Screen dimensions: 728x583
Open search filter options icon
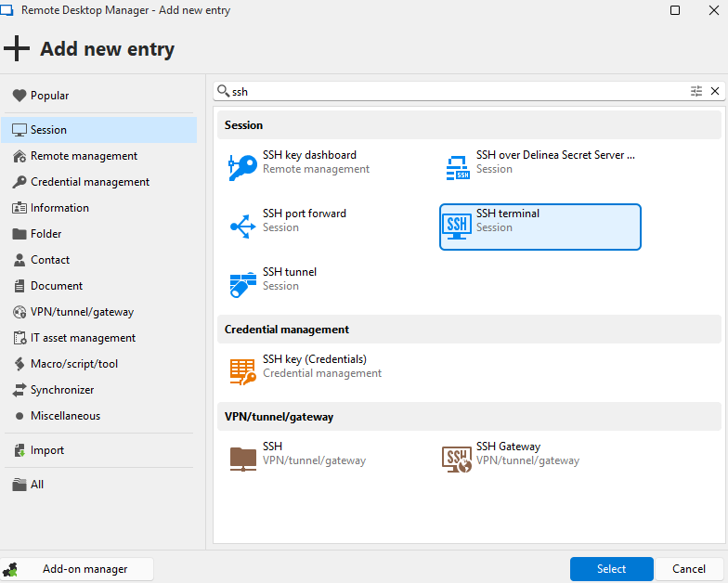pos(696,91)
